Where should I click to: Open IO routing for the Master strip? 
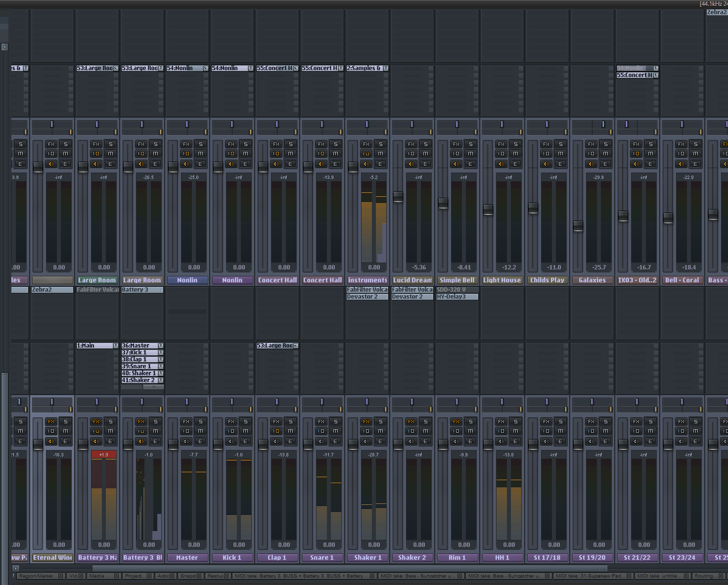[x=186, y=431]
